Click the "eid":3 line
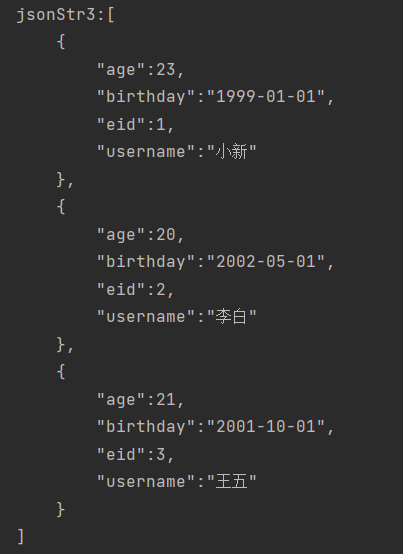 (x=136, y=454)
